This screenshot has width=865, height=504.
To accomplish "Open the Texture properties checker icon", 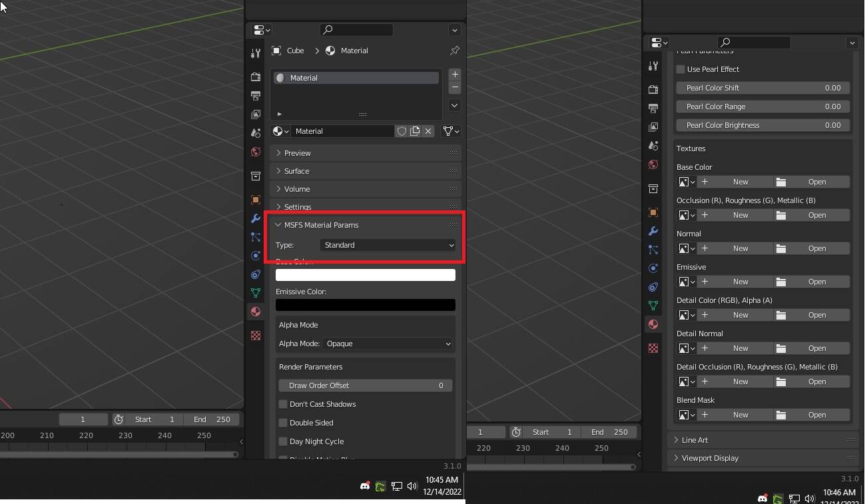I will [256, 336].
